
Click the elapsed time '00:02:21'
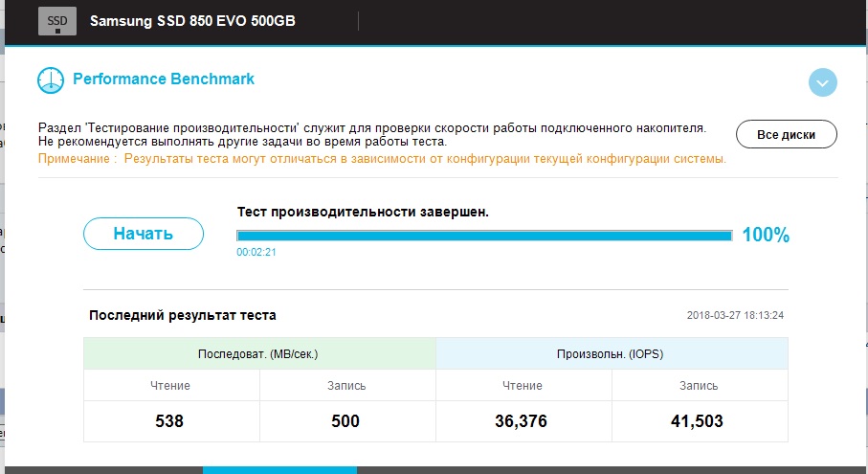[256, 252]
